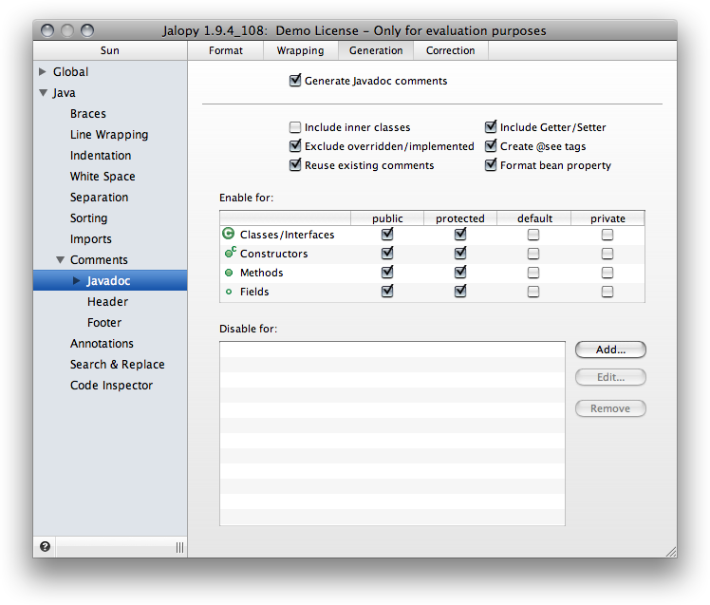Uncheck public for Constructors
The image size is (710, 605).
pyautogui.click(x=387, y=253)
